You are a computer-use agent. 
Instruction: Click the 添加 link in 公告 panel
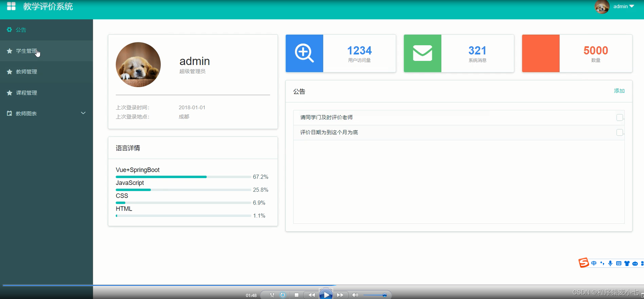click(619, 91)
